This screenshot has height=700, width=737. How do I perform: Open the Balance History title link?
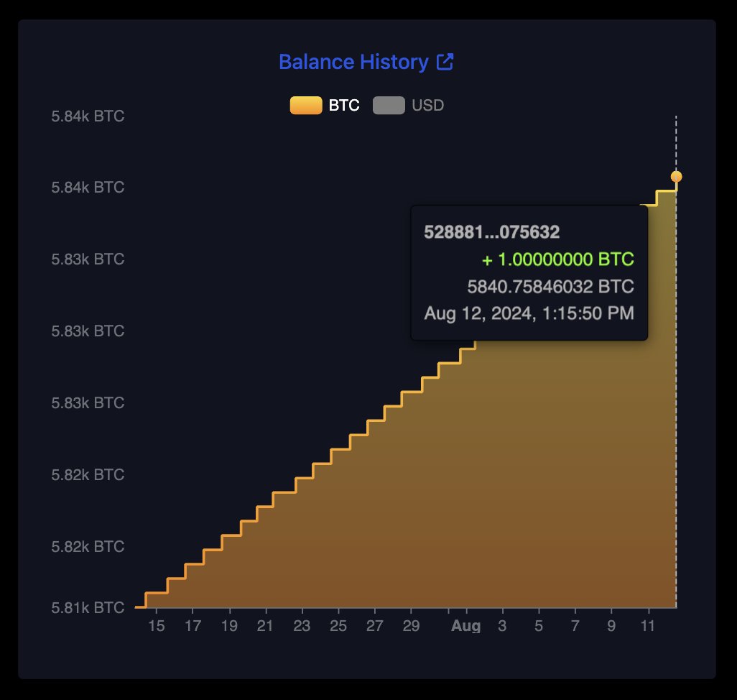[x=355, y=62]
